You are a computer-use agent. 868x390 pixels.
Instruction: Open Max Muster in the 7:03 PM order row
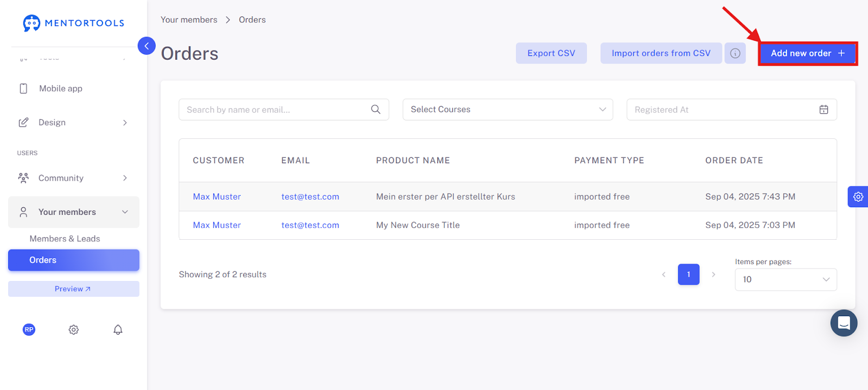pyautogui.click(x=217, y=225)
